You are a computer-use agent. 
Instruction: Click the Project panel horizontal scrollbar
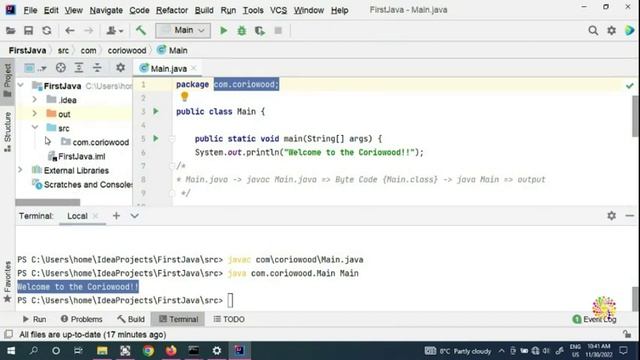point(48,202)
